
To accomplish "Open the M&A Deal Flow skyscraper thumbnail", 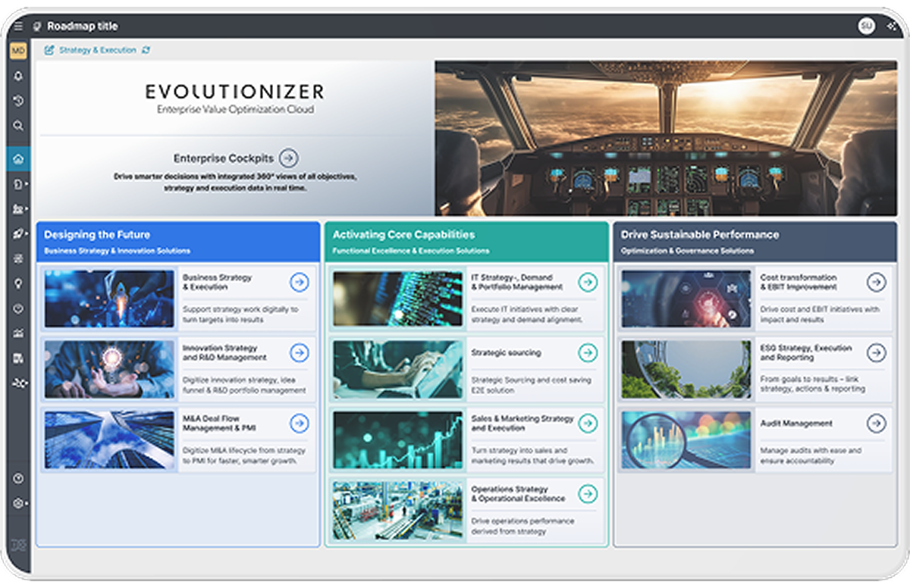I will click(109, 439).
